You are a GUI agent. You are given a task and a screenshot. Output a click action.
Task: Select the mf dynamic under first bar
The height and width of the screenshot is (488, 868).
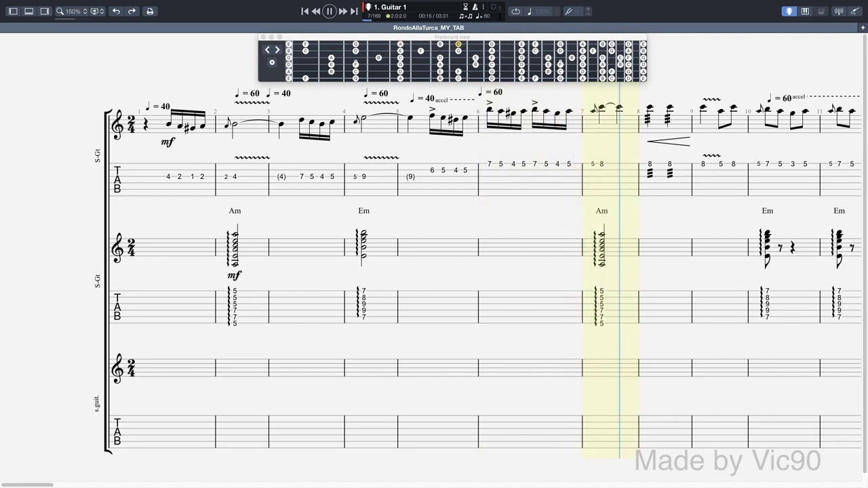(x=167, y=142)
